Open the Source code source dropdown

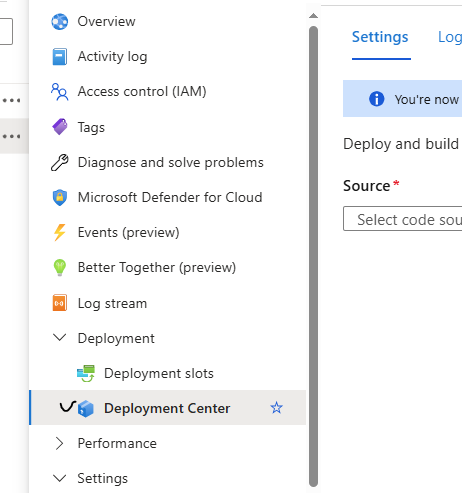(403, 219)
